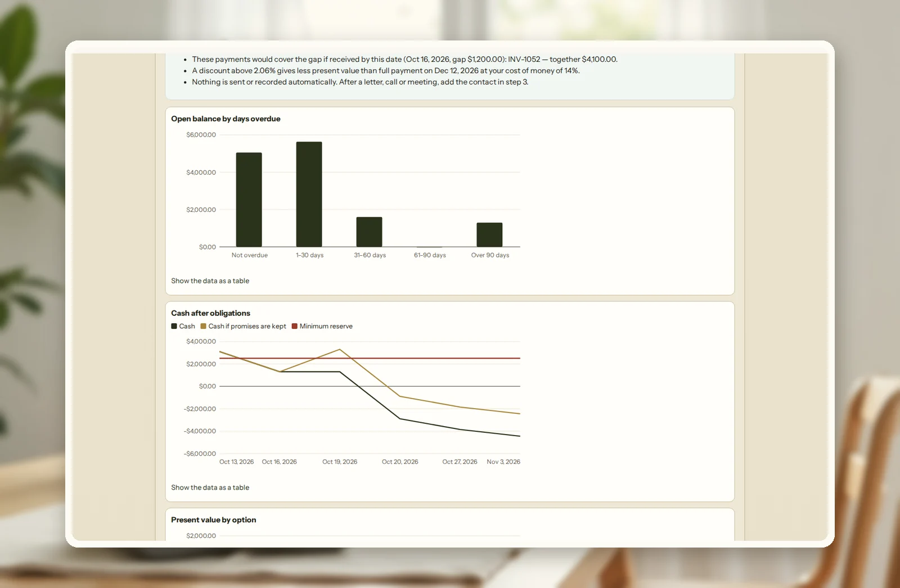Image resolution: width=900 pixels, height=588 pixels.
Task: Click the dark green Cash legend swatch
Action: tap(174, 326)
